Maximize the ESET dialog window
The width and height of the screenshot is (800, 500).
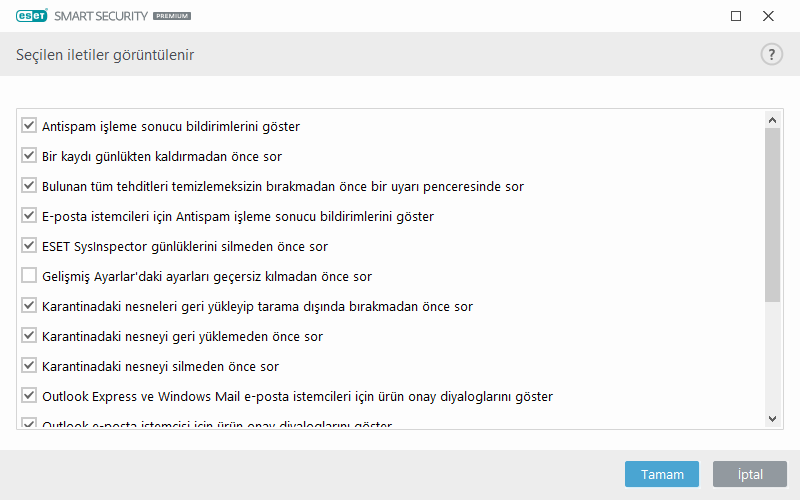point(736,16)
